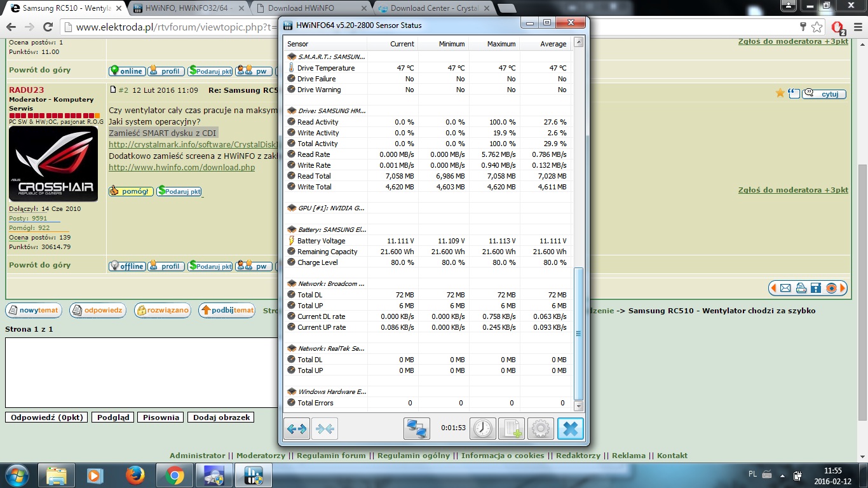Select the Network: RealTek Se... group row
Image resolution: width=868 pixels, height=488 pixels.
point(427,348)
